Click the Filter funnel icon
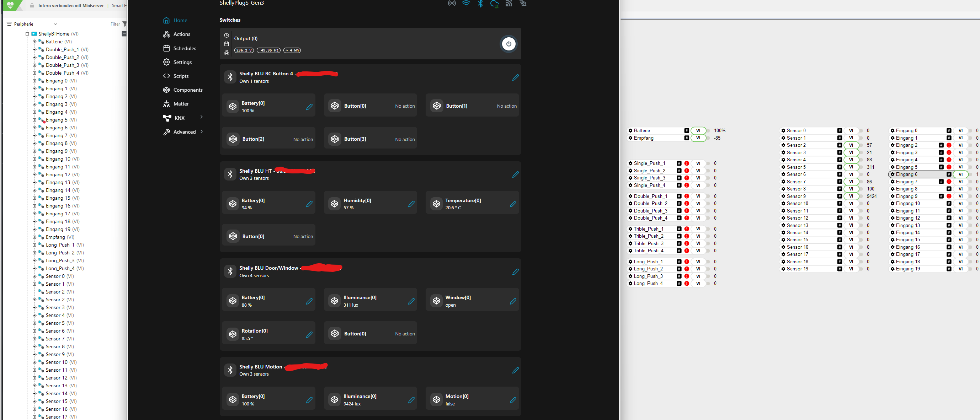The image size is (980, 420). click(x=124, y=24)
